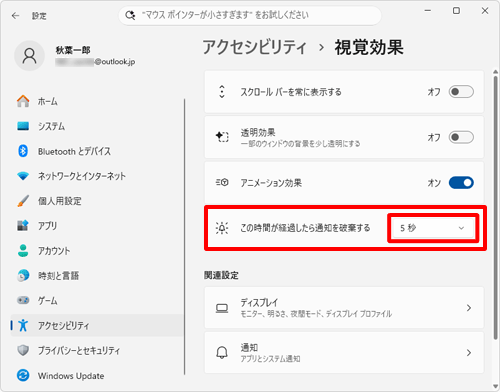The width and height of the screenshot is (500, 392).
Task: Select ネットワークとインターネット in sidebar
Action: (x=97, y=176)
